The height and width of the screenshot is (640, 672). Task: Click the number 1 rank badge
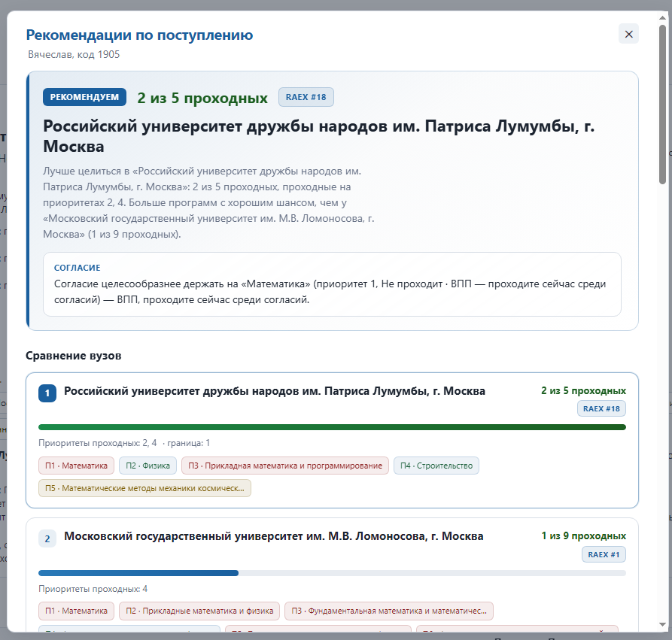[47, 393]
